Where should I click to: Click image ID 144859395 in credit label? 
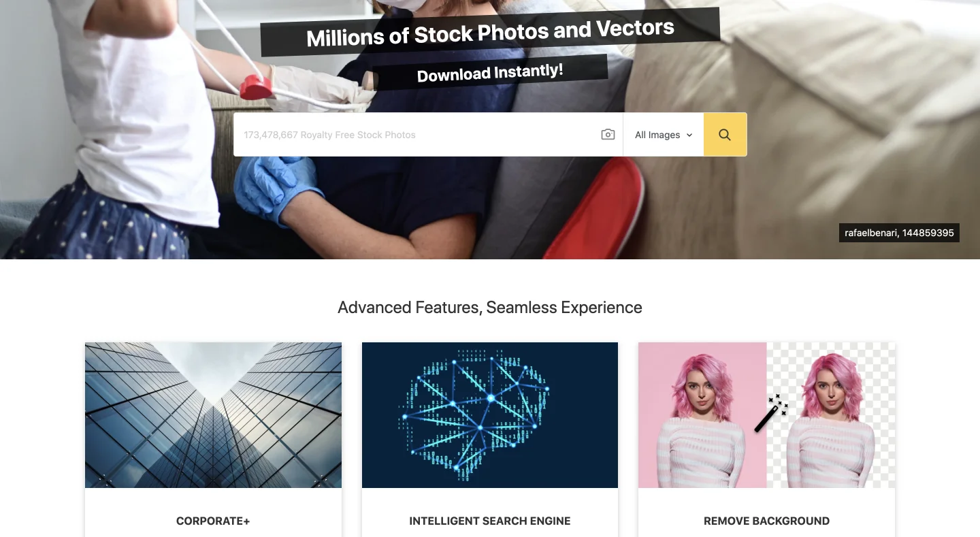[x=928, y=233]
